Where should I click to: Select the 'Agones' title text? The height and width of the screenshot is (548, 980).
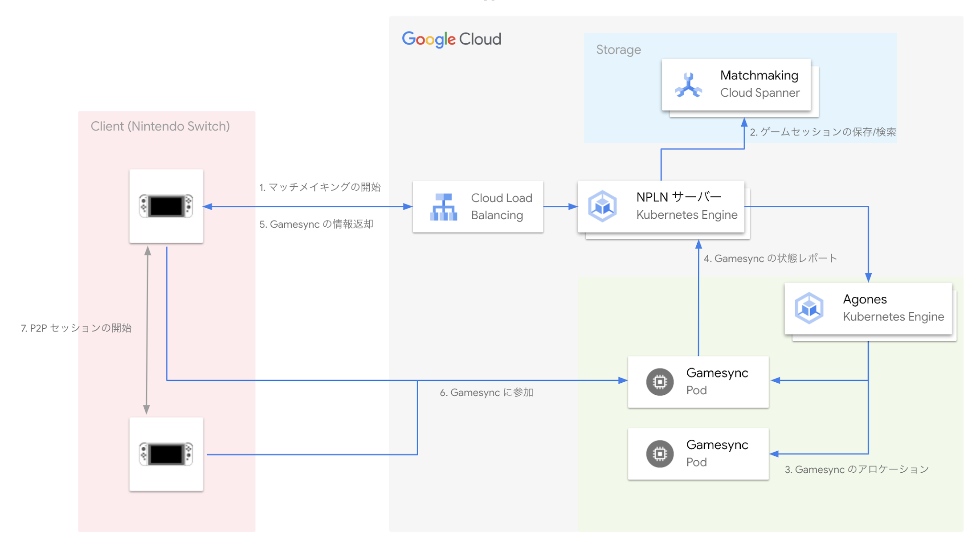coord(865,299)
